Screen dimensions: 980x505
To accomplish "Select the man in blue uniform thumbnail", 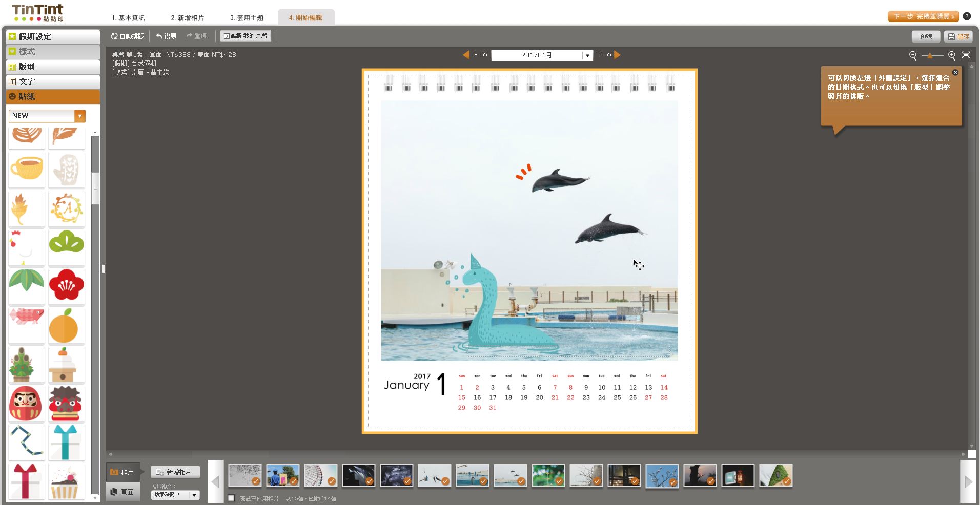I will pos(283,475).
